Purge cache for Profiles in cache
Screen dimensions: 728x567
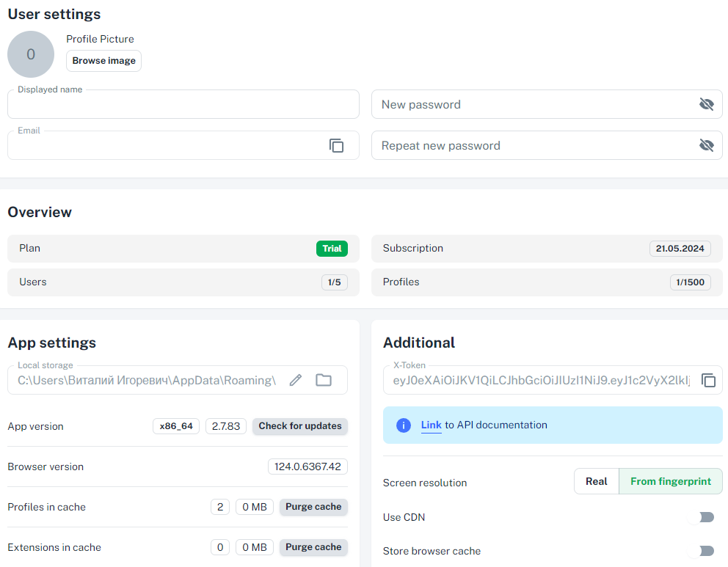pyautogui.click(x=313, y=507)
